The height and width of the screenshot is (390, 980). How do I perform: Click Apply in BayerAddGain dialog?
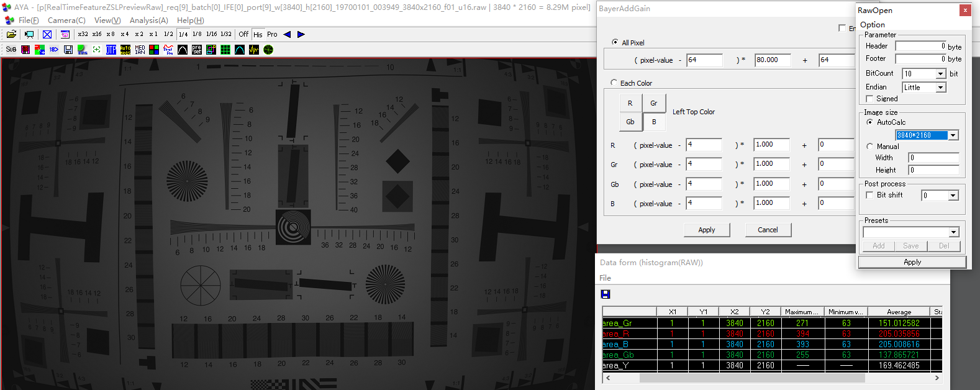(x=707, y=230)
